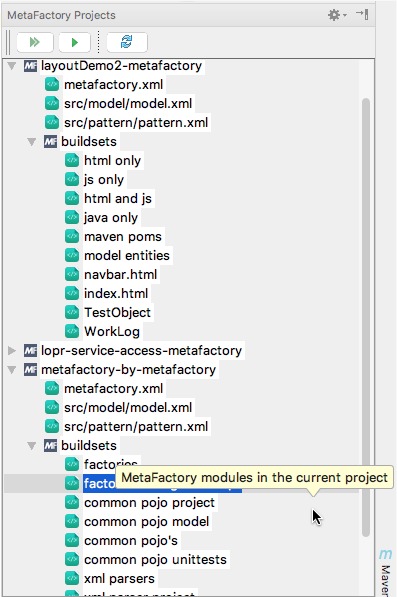Select the js only buildset
397x597 pixels.
(104, 180)
